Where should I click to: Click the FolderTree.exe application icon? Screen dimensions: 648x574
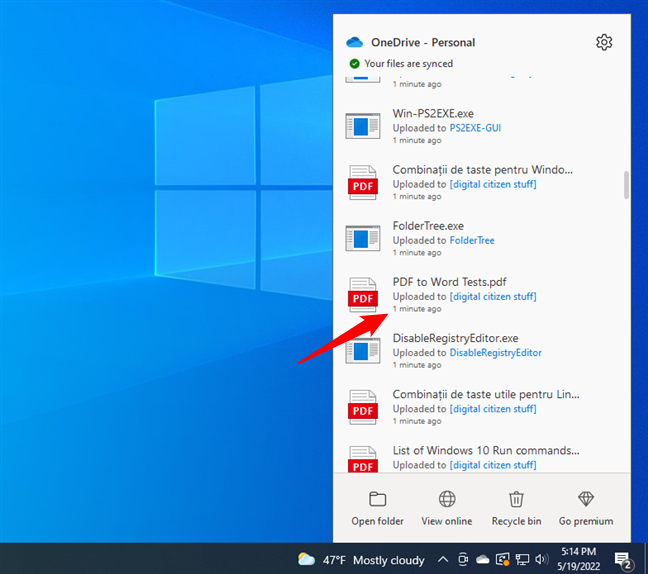(x=363, y=238)
